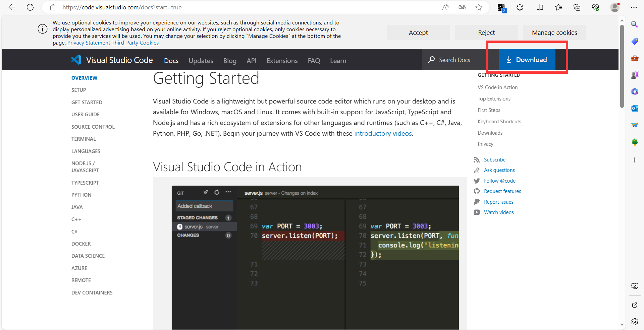The image size is (644, 330).
Task: Switch to the Updates section in the navbar
Action: coord(201,61)
